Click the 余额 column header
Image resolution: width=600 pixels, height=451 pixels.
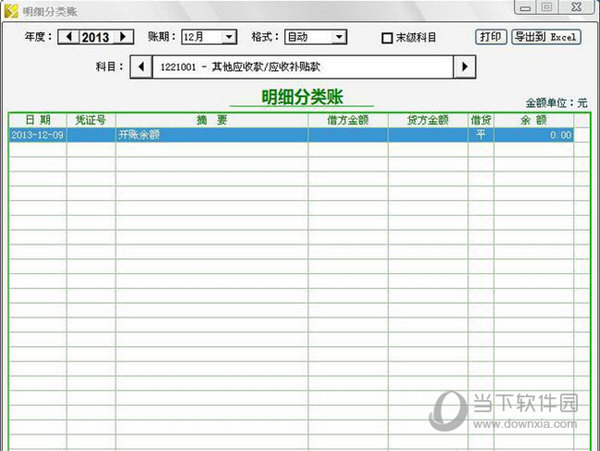534,120
